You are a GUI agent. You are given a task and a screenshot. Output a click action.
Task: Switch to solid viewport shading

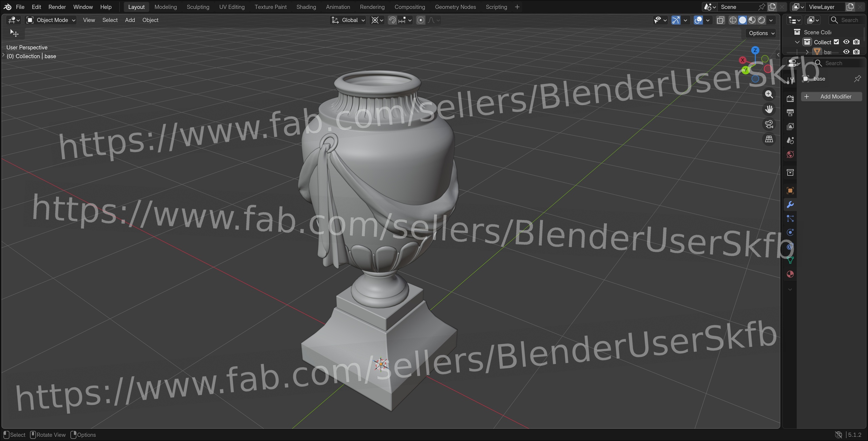click(742, 20)
